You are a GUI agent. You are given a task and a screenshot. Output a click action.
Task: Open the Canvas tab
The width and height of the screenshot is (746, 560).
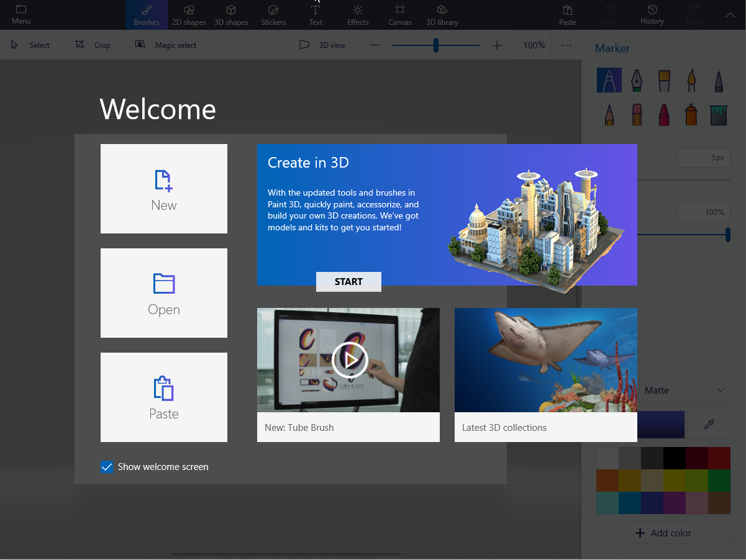400,15
